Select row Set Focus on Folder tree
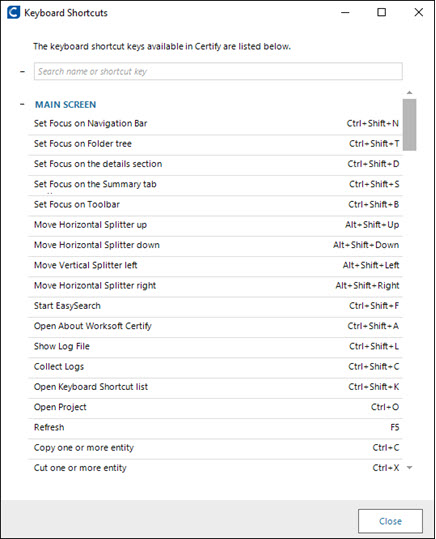Screen dimensions: 436x539 pos(215,144)
